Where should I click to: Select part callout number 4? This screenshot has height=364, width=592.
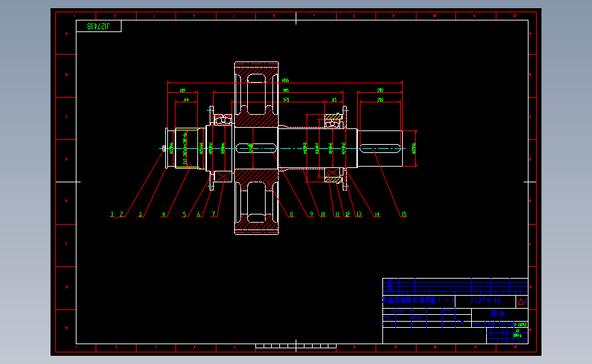163,214
